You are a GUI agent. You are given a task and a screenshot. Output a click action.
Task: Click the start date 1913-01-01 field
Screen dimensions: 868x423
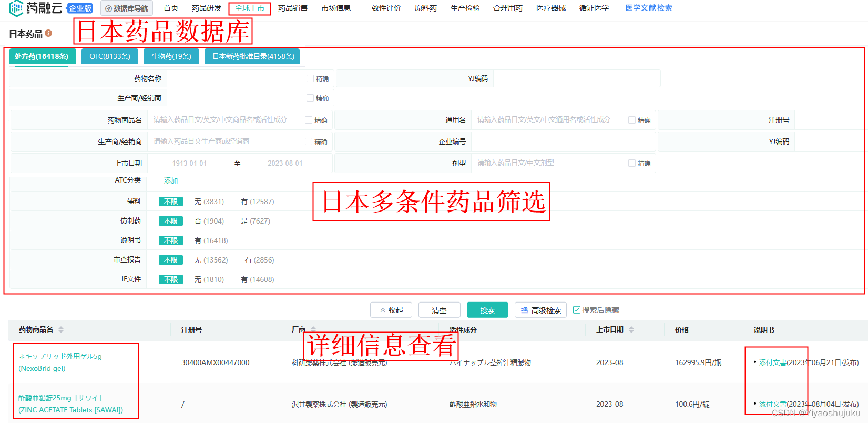pyautogui.click(x=190, y=163)
